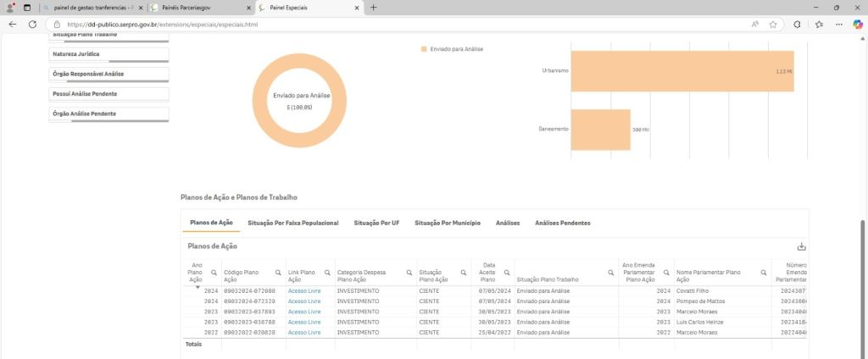Search the Ano Emenda Parlamentar column
Image resolution: width=868 pixels, height=359 pixels.
coord(666,273)
